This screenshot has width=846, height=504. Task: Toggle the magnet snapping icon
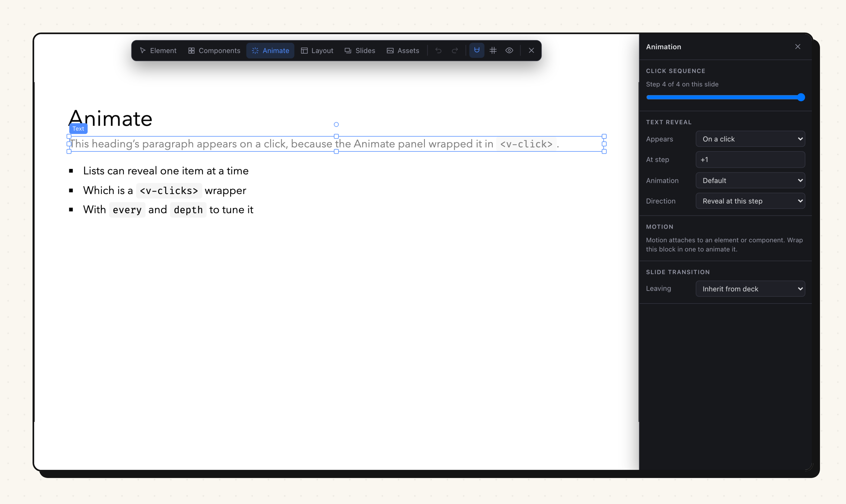477,50
